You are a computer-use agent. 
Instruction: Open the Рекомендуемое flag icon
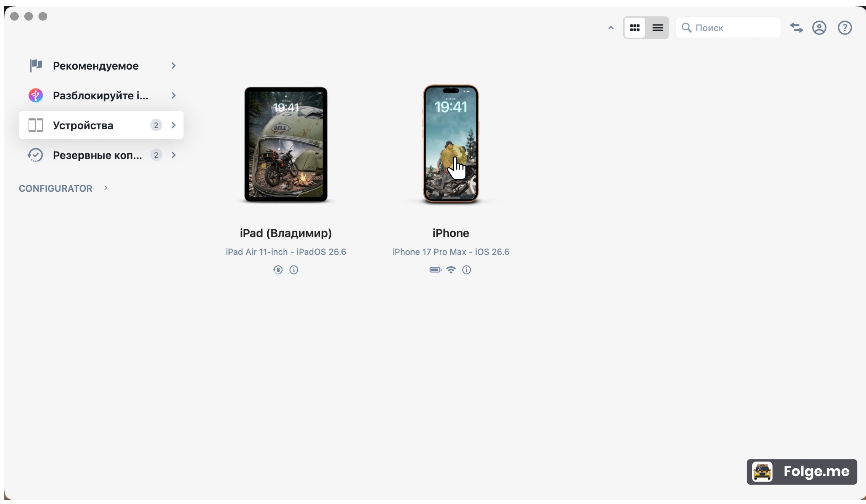[x=36, y=65]
